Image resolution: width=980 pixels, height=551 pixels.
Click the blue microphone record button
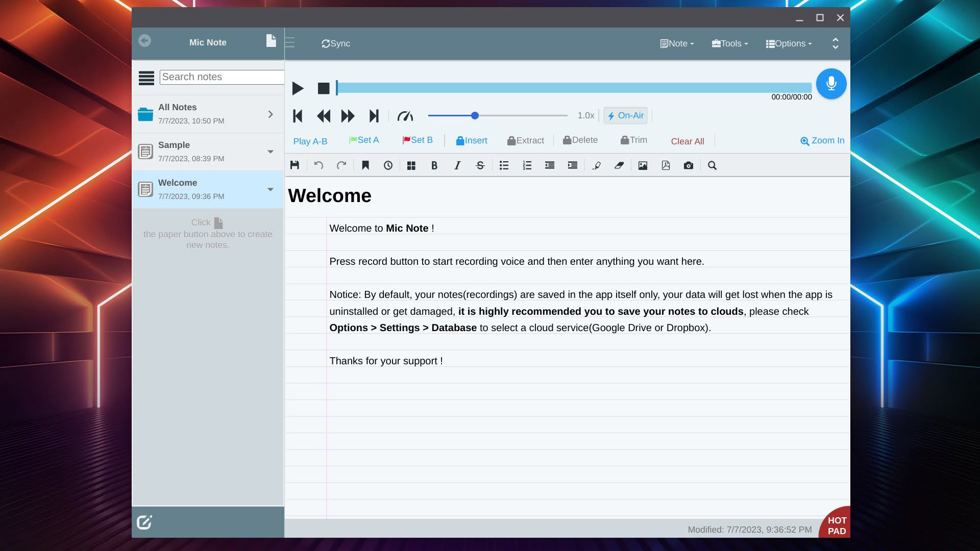click(x=831, y=84)
